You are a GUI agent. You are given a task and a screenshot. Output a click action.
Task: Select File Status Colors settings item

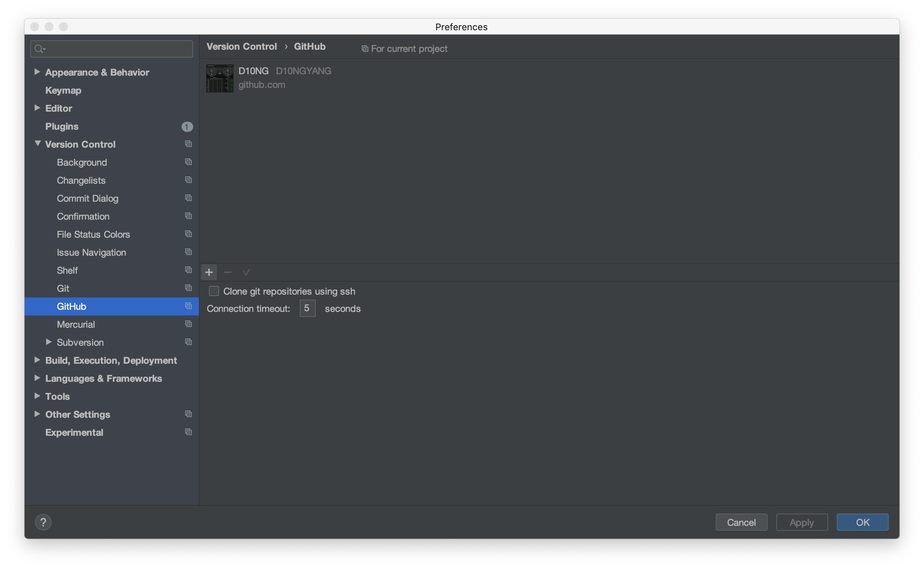click(x=111, y=234)
